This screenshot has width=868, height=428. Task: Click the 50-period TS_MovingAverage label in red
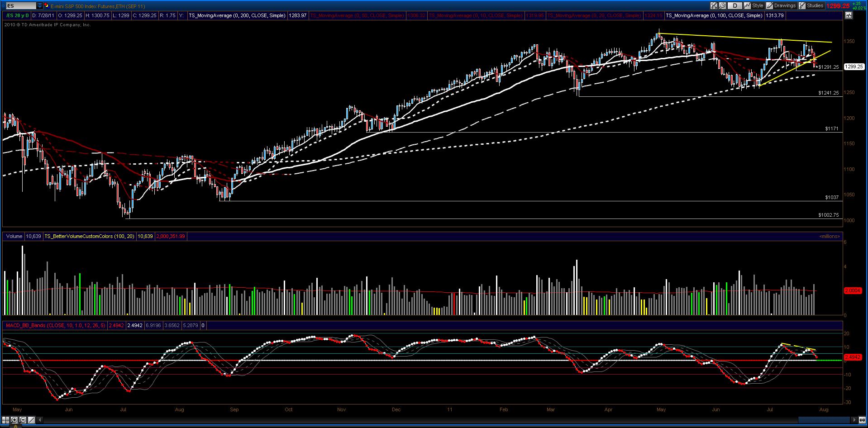pos(358,15)
